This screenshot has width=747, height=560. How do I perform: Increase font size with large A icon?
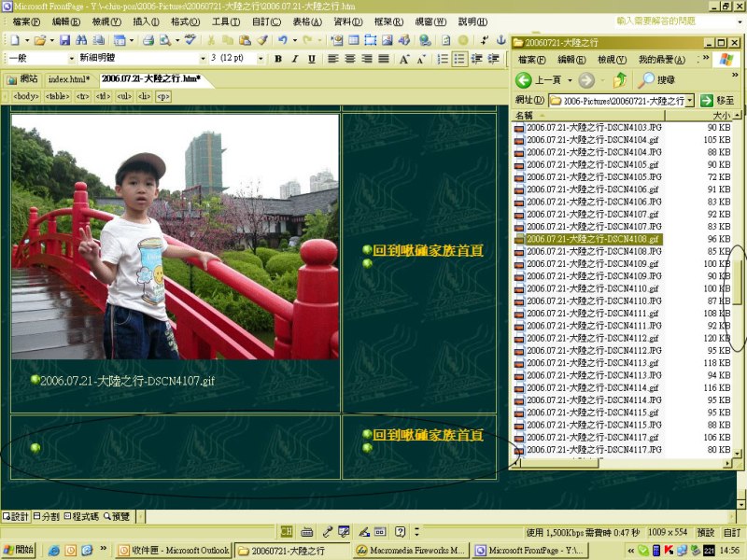pos(404,59)
